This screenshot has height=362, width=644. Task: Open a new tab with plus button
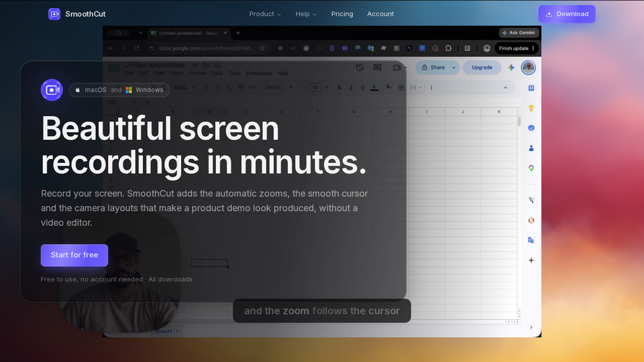tap(237, 33)
